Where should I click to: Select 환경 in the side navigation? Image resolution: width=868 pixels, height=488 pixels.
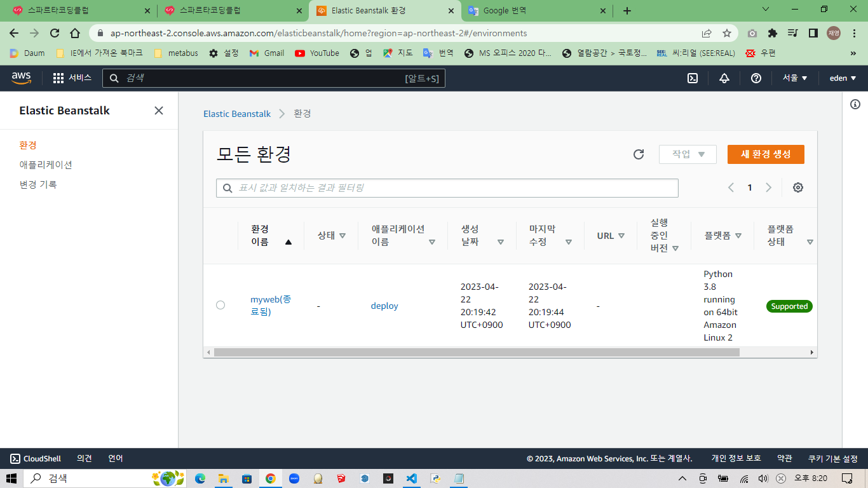pyautogui.click(x=28, y=146)
